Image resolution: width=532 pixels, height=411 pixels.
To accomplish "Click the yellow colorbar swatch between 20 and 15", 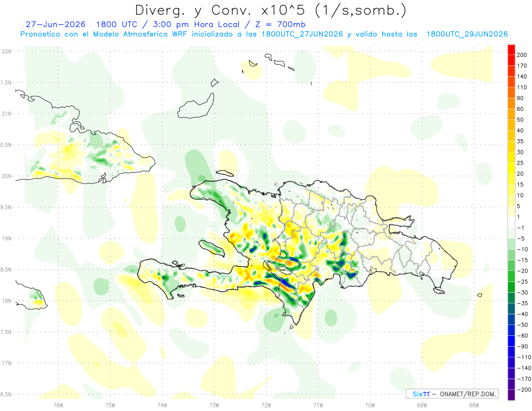I will (x=511, y=179).
